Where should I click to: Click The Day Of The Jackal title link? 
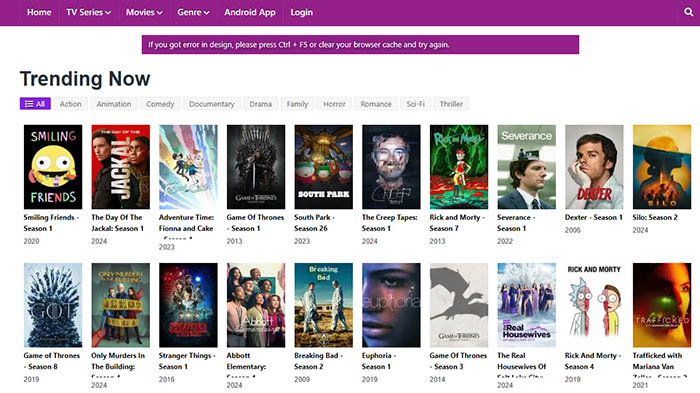coord(117,223)
